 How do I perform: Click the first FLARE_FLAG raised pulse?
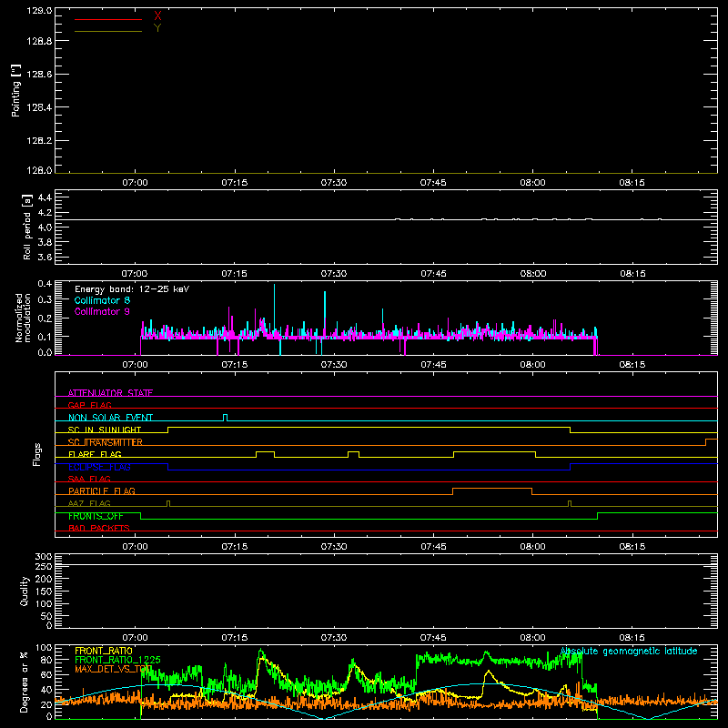tap(265, 454)
